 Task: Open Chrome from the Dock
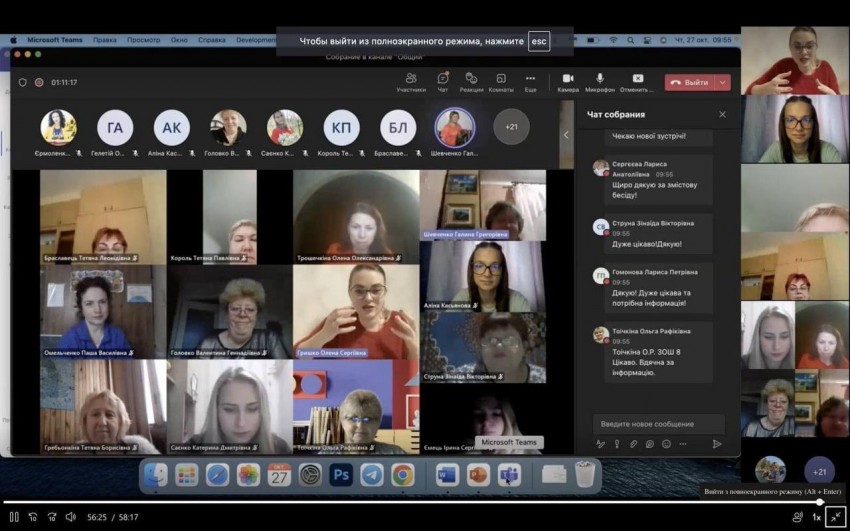403,475
